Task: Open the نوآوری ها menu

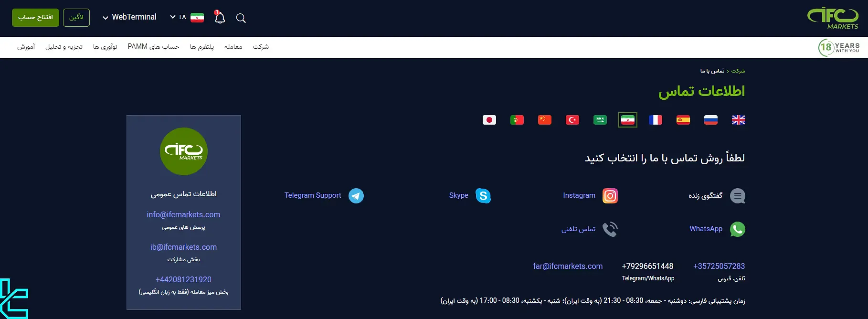Action: 105,47
